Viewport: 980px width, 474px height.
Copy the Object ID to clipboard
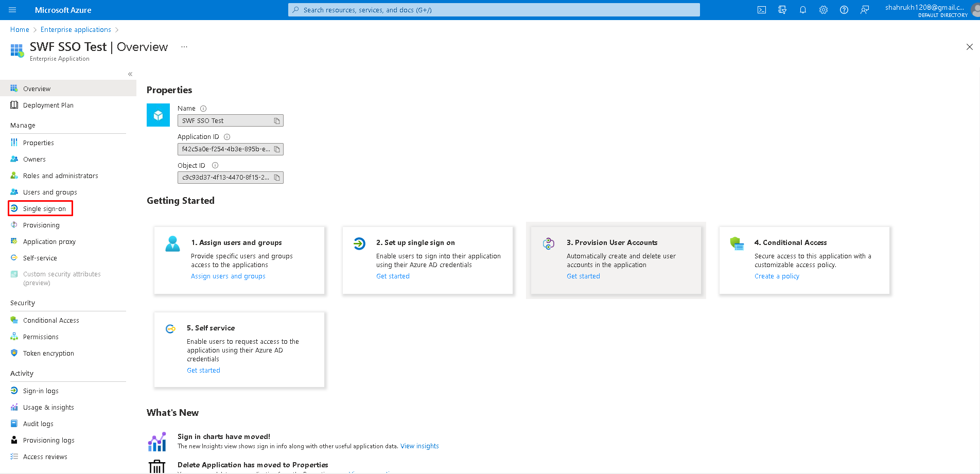tap(277, 178)
